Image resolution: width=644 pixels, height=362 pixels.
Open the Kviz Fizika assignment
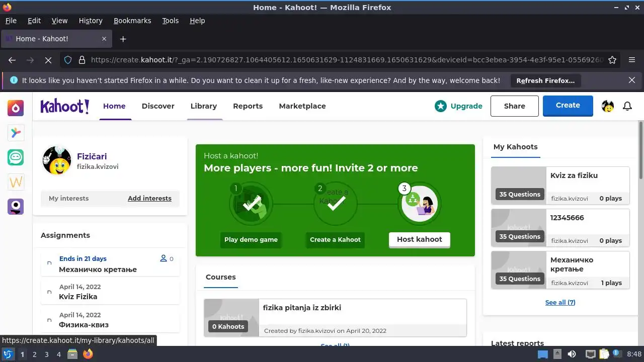pos(110,292)
